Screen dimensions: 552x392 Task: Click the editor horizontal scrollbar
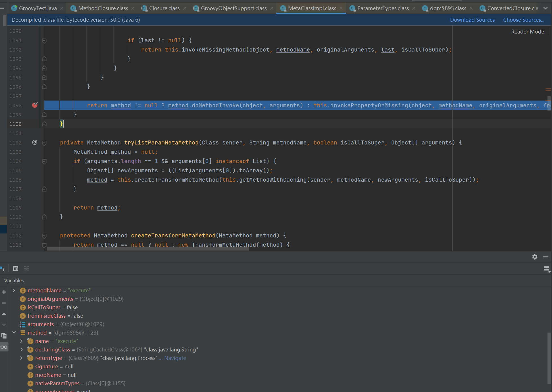tap(148, 249)
